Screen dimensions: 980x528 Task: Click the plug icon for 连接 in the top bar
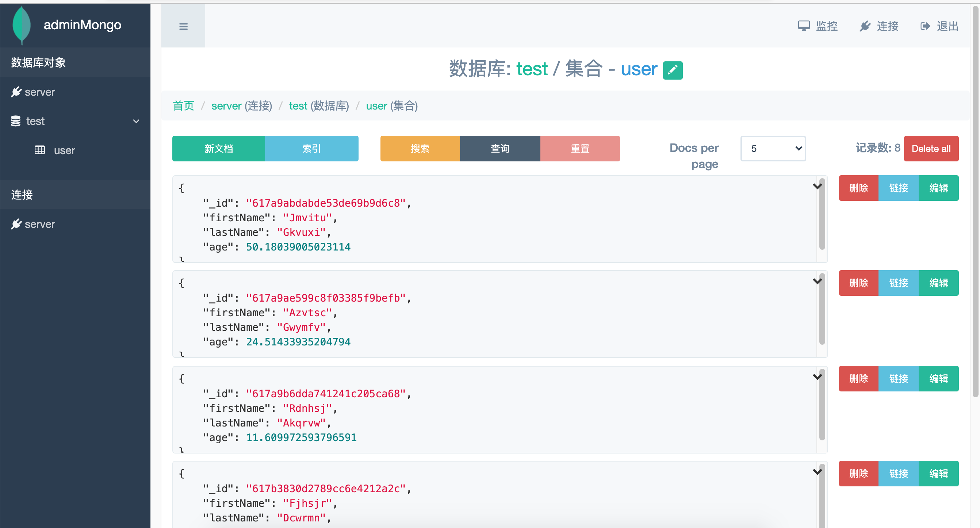coord(865,26)
